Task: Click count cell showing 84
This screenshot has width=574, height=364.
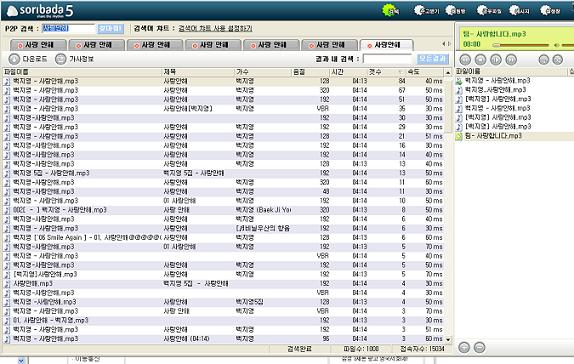Action: tap(402, 81)
